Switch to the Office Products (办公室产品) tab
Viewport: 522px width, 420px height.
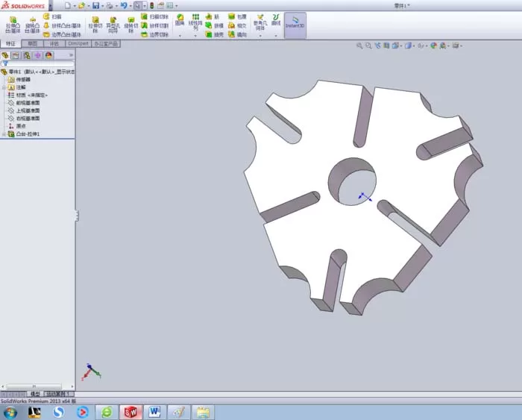tap(106, 43)
